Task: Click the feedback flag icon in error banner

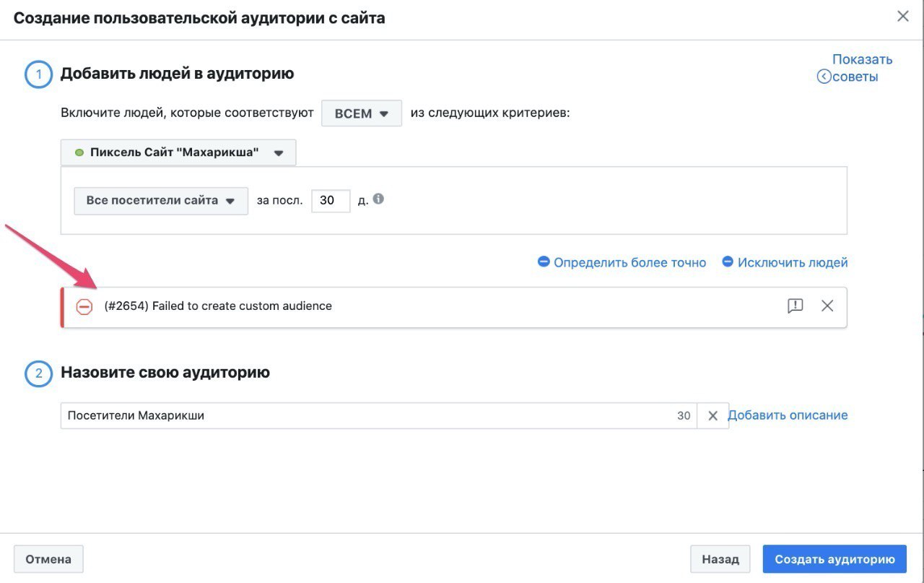Action: pos(795,306)
